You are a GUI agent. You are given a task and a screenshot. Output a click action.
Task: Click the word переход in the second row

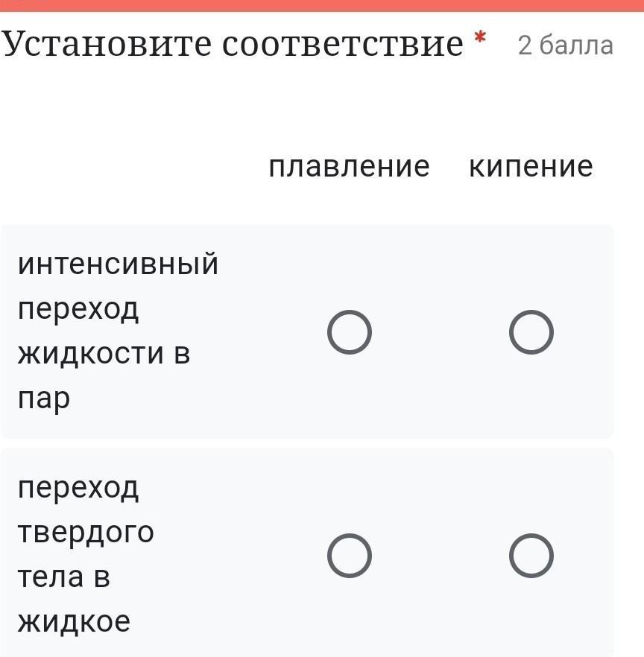(78, 488)
